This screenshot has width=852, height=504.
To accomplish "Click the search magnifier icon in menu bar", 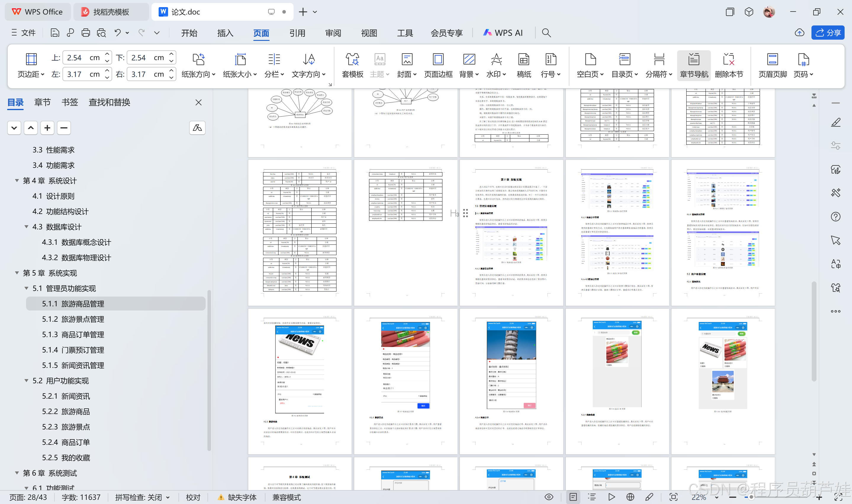I will point(546,33).
